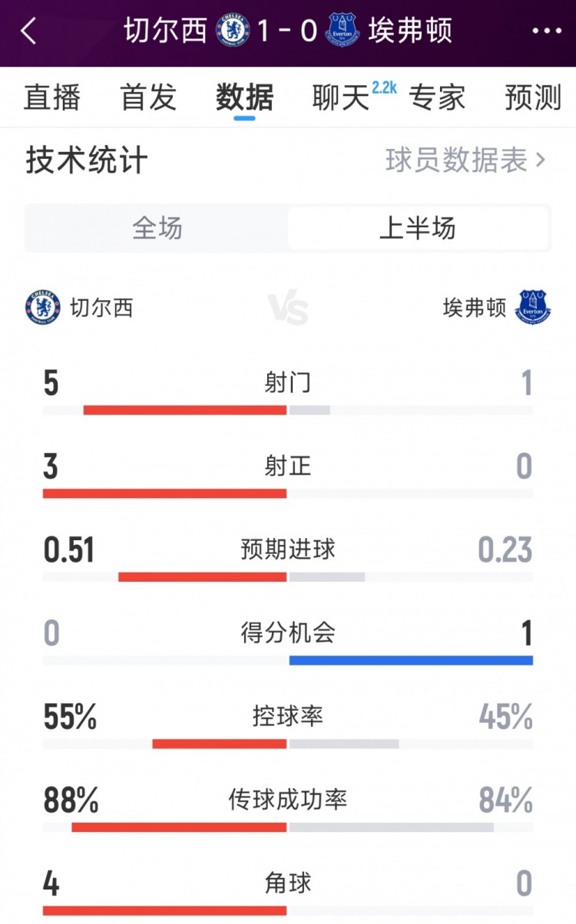Tap the 得分机会 stat row label

tap(288, 633)
